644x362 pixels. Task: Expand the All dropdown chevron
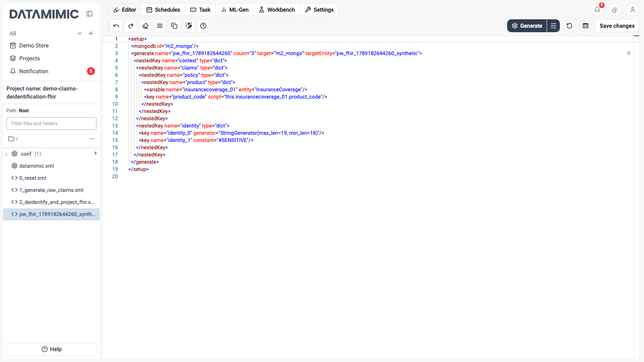[80, 33]
